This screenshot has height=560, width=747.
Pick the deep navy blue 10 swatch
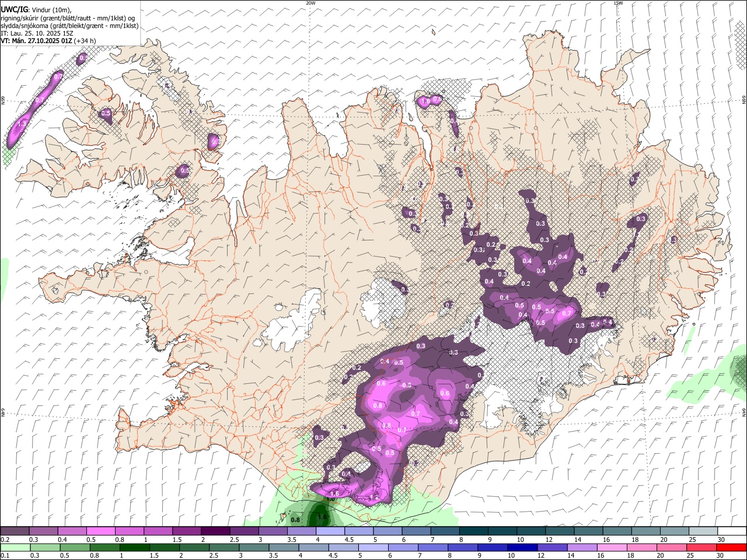522,547
